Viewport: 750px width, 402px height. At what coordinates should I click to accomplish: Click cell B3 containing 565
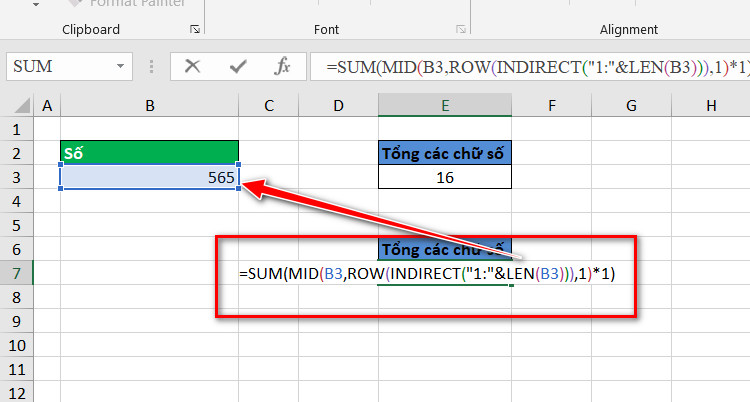(x=150, y=177)
